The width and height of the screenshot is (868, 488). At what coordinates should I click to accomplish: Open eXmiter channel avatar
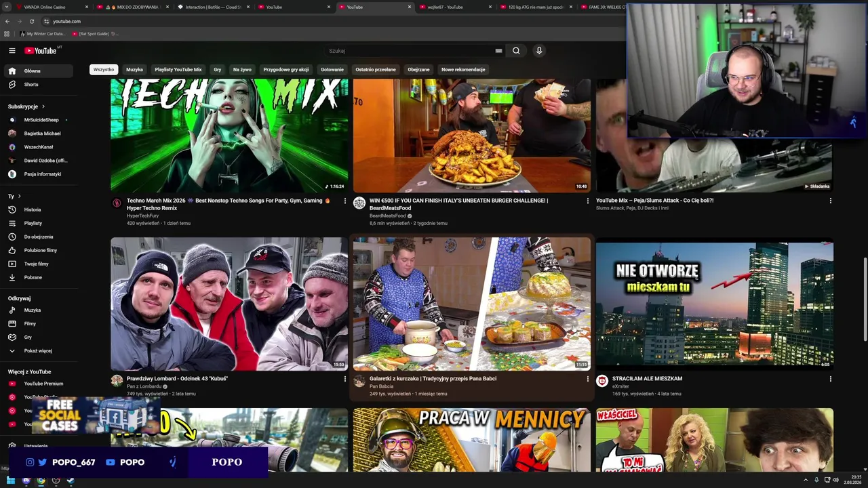coord(601,381)
